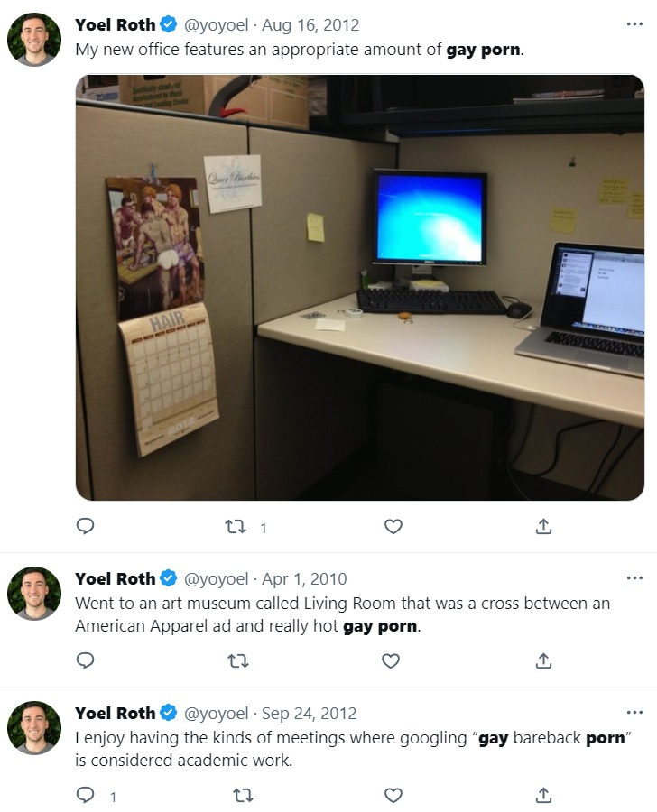The image size is (657, 812).
Task: Open more options on Aug 16 tweet
Action: click(634, 23)
